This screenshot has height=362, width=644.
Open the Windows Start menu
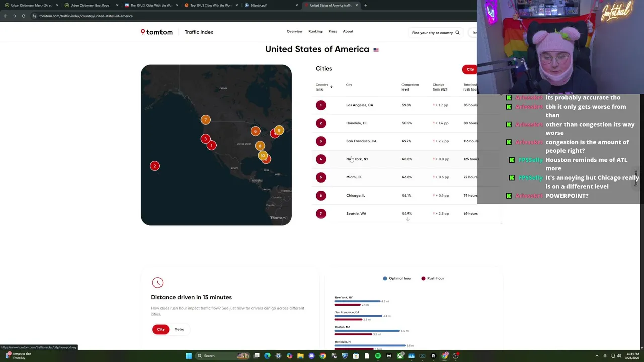[x=189, y=356]
